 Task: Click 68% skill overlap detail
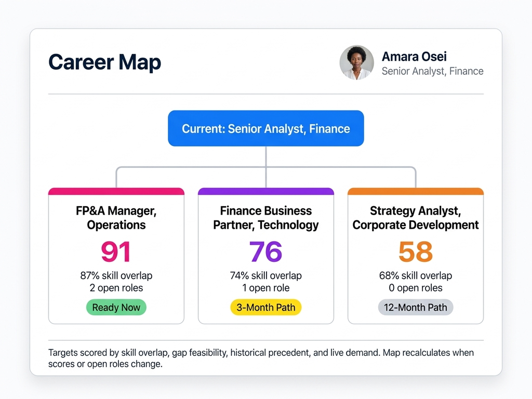pyautogui.click(x=415, y=275)
